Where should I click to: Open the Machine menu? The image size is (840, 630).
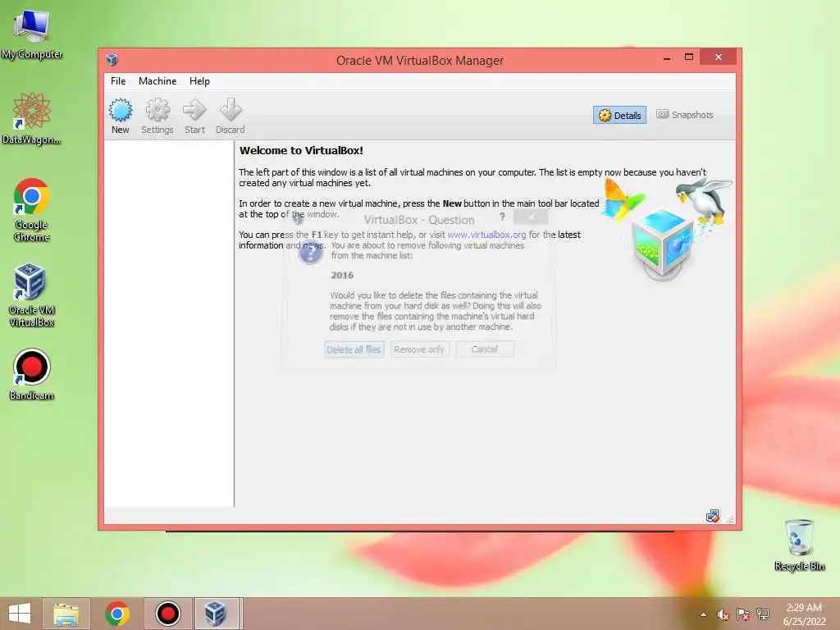(157, 81)
